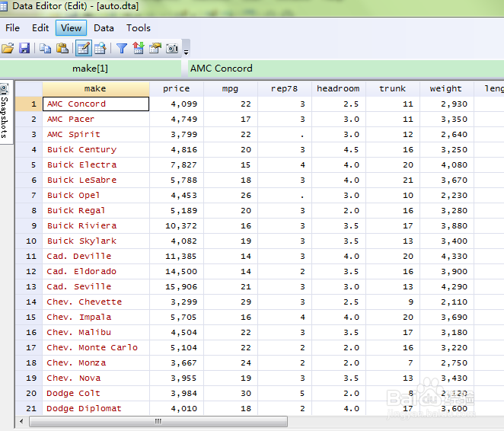Click the Chev. Monza cell

[x=96, y=363]
